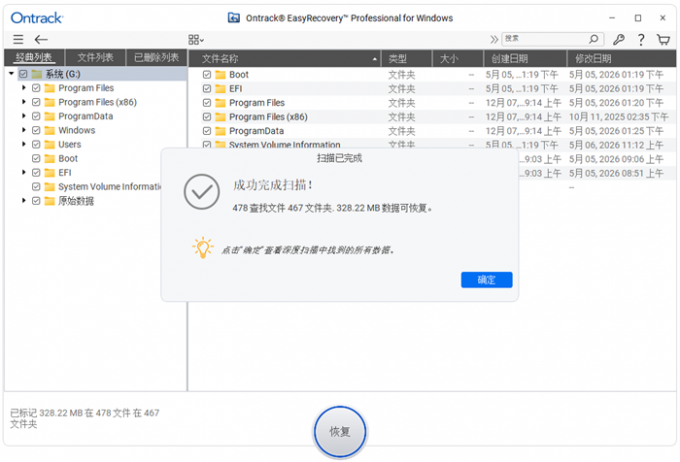Uncheck the Windows tree checkbox
680x462 pixels.
[36, 130]
